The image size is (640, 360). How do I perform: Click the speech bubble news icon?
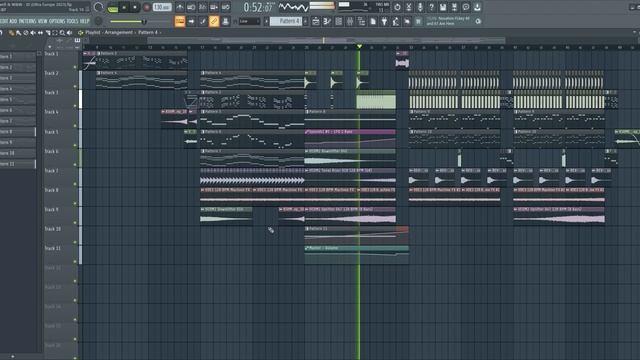coord(466,7)
